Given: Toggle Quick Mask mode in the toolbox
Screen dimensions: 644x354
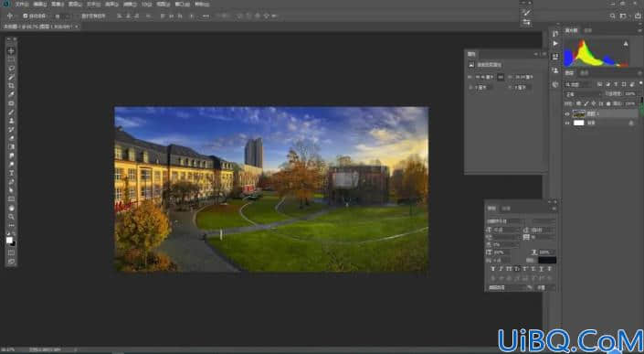Looking at the screenshot, I should 11,252.
